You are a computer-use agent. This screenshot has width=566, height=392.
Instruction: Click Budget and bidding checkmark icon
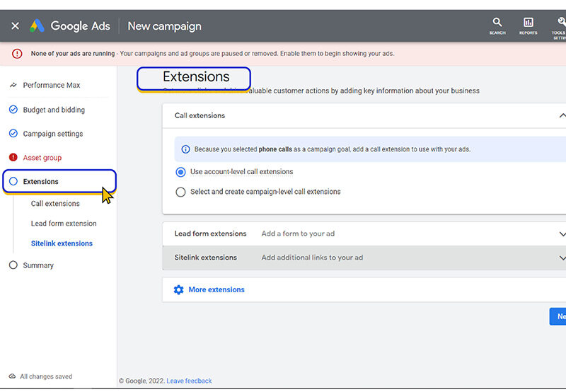tap(13, 110)
